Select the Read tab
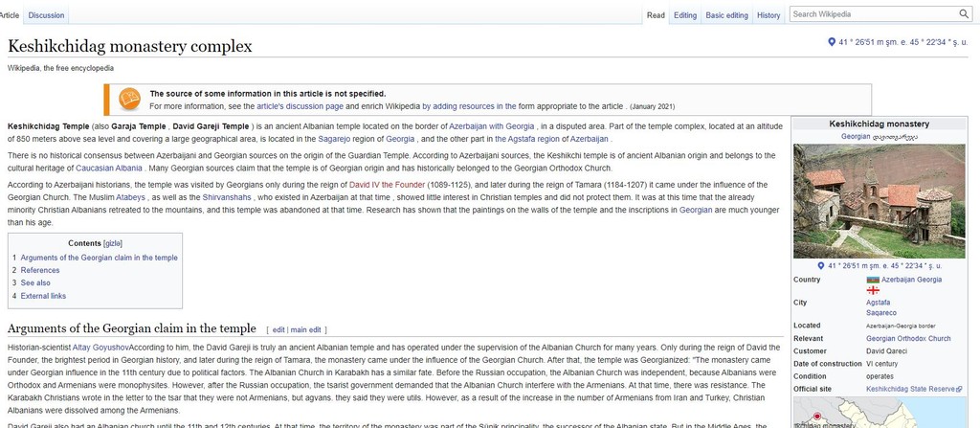The image size is (980, 428). coord(656,15)
